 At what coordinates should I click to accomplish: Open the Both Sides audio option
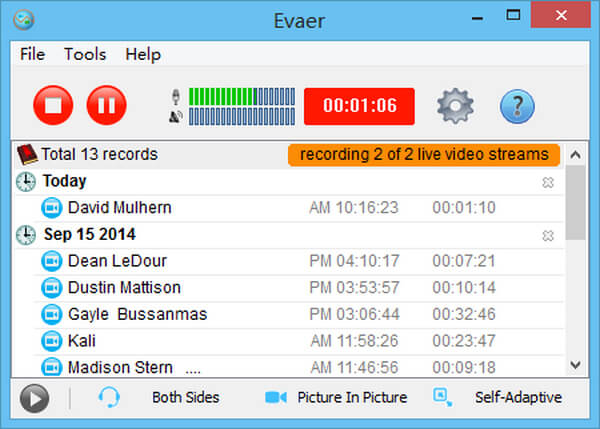(186, 398)
